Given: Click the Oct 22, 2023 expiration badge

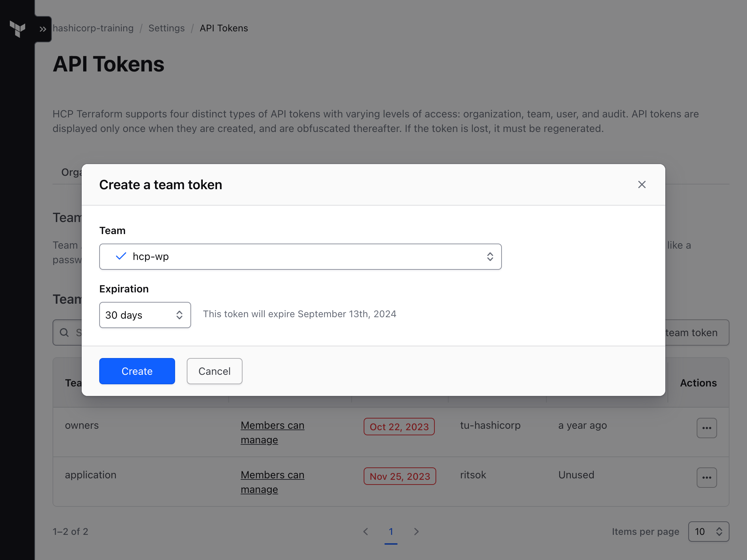Looking at the screenshot, I should (x=399, y=427).
